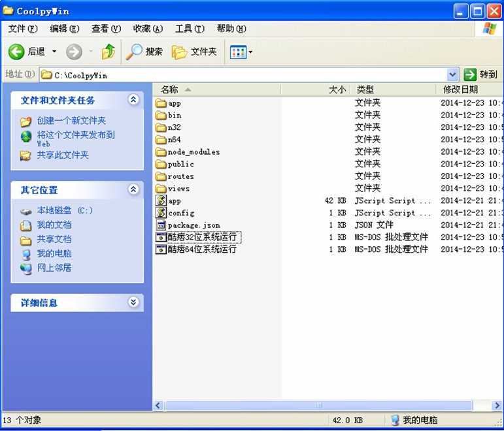Collapse the 文件和文件夹任务 panel
This screenshot has height=431, width=504.
click(x=133, y=100)
